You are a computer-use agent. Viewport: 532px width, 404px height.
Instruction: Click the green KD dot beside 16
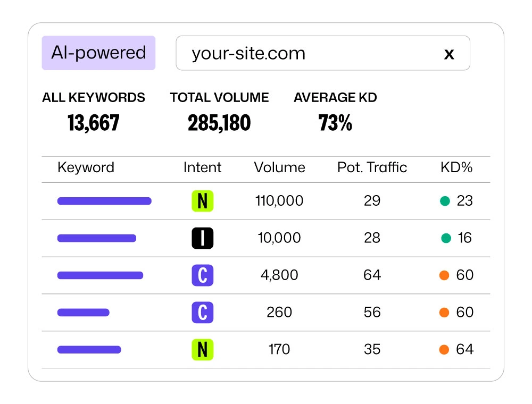(446, 238)
